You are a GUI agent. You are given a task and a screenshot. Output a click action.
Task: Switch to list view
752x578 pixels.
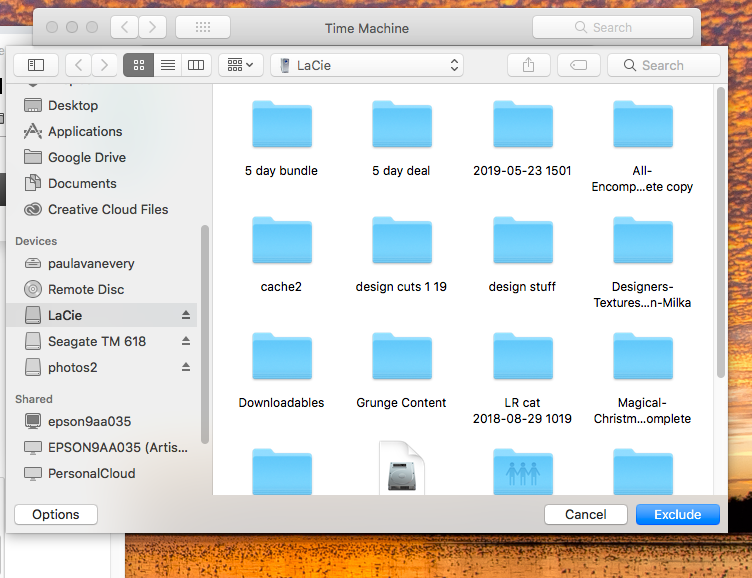click(167, 65)
